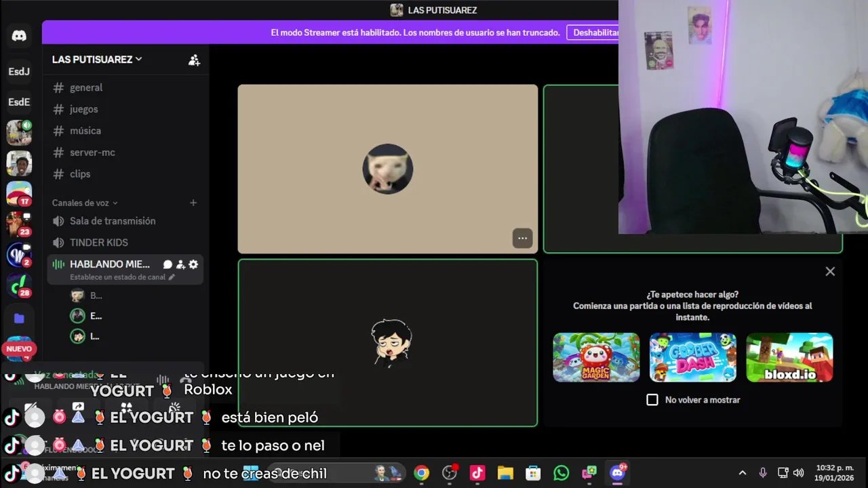Show hidden icons in the system tray
The width and height of the screenshot is (868, 488).
(x=743, y=473)
